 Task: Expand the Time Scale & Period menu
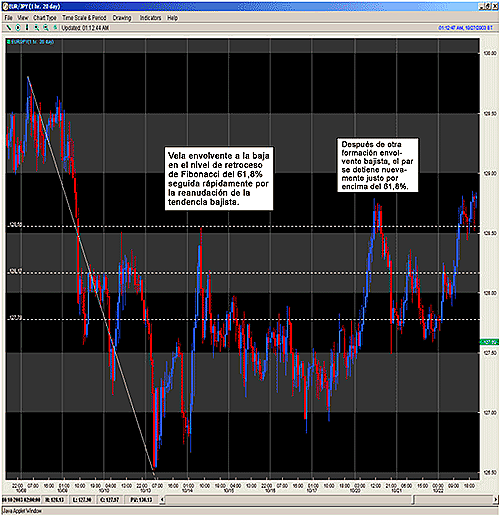tap(84, 18)
